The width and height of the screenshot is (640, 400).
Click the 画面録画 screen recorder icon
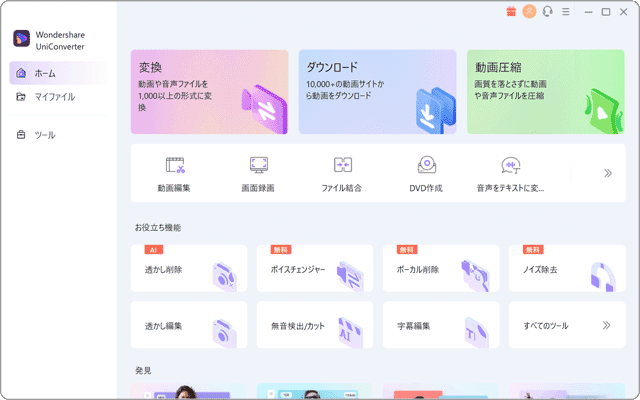pyautogui.click(x=258, y=165)
